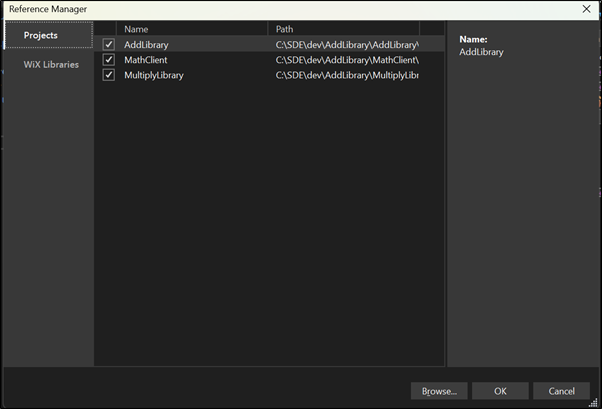
Task: Select the MathClient row name
Action: tap(146, 60)
